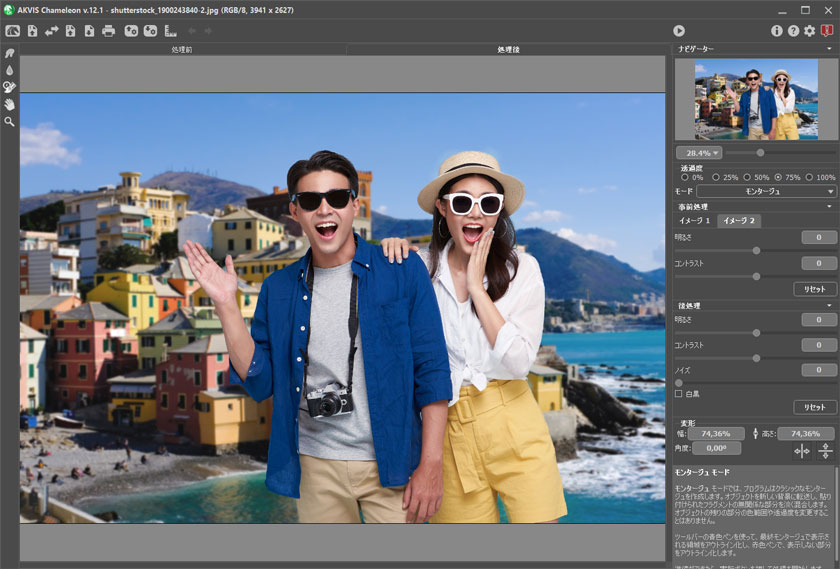Click the 高さ height field

click(x=806, y=433)
